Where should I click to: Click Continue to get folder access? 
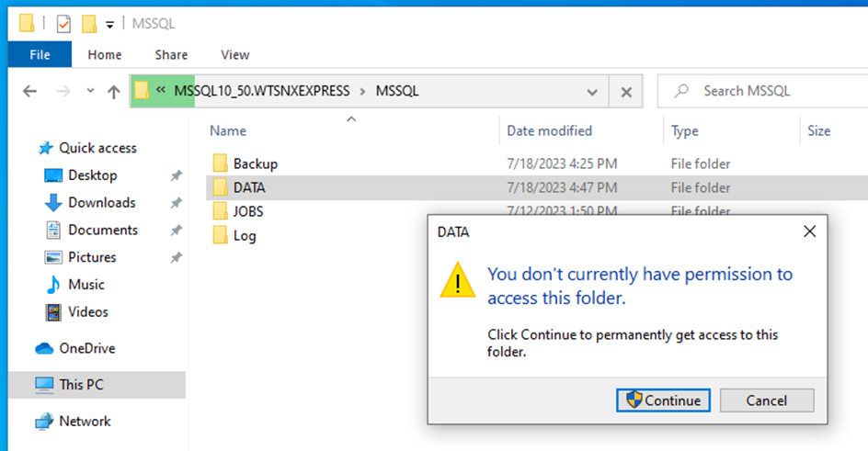tap(664, 400)
